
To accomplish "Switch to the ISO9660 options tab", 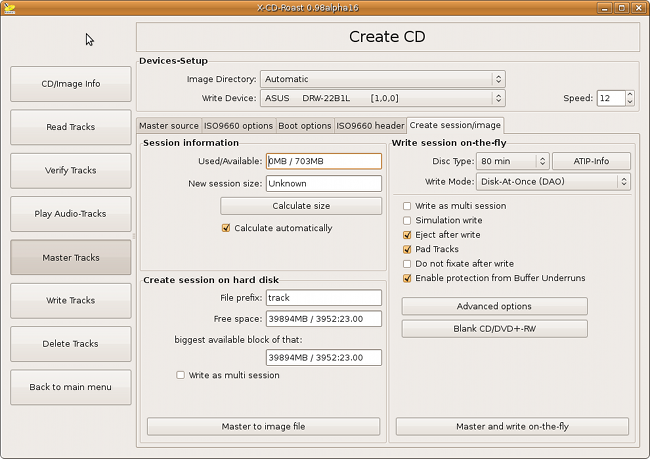I will 238,126.
